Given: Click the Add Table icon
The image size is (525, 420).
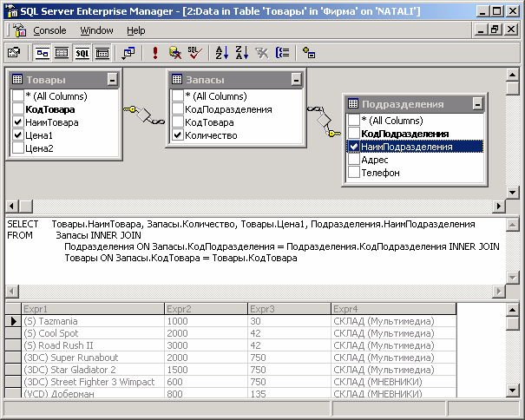Looking at the screenshot, I should (x=309, y=53).
